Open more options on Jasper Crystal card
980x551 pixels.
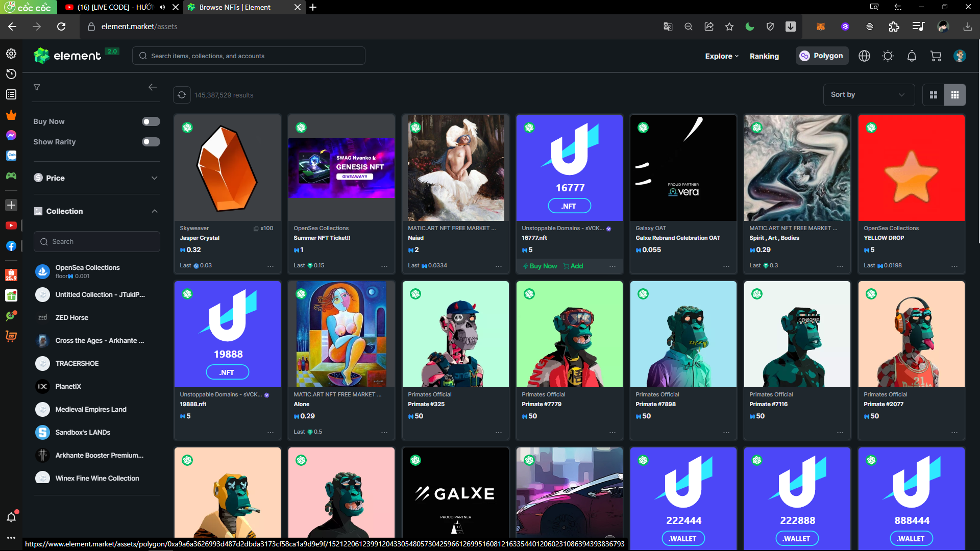[x=271, y=266]
